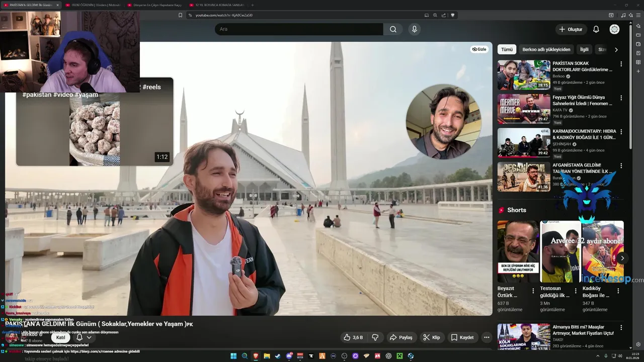Viewport: 644px width, 362px height.
Task: Select the Tümü filter chip
Action: click(x=507, y=49)
